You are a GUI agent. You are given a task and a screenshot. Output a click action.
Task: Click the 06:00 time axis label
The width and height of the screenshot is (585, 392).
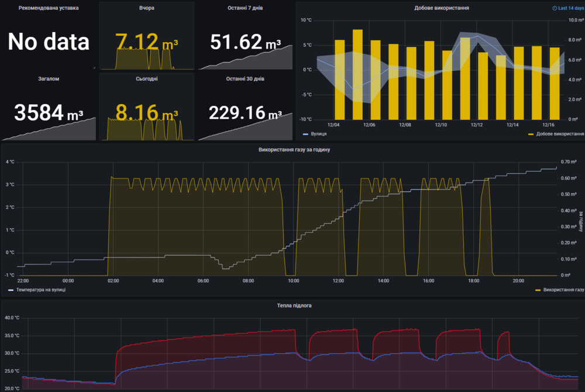coord(203,281)
